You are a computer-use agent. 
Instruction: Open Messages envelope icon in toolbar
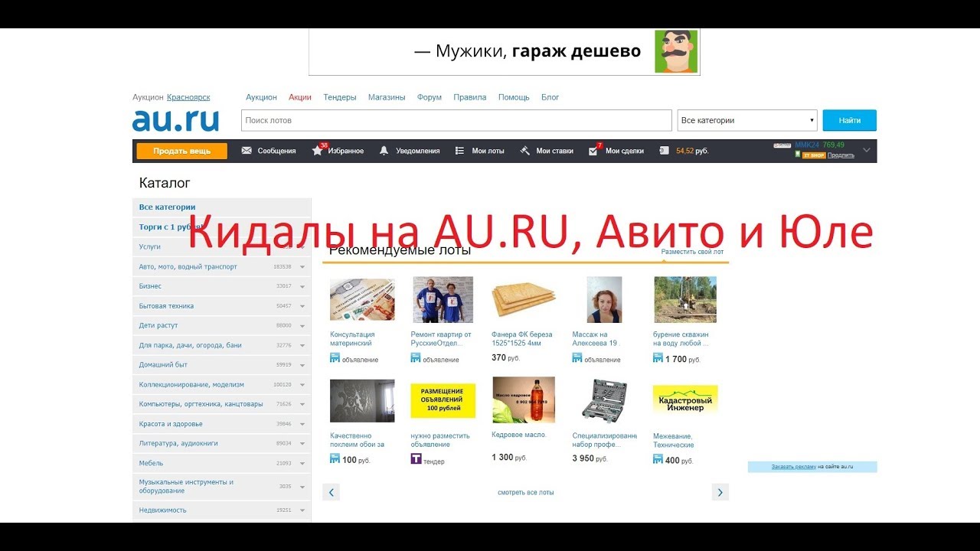coord(247,151)
